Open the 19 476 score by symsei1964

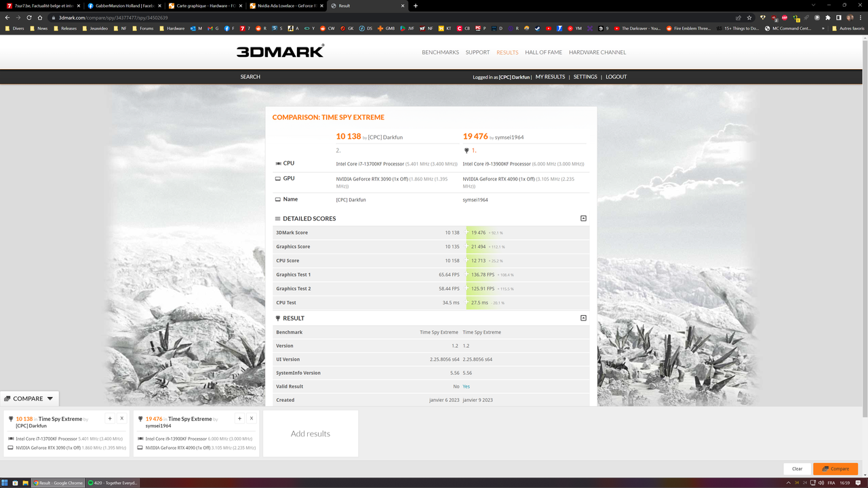point(475,137)
